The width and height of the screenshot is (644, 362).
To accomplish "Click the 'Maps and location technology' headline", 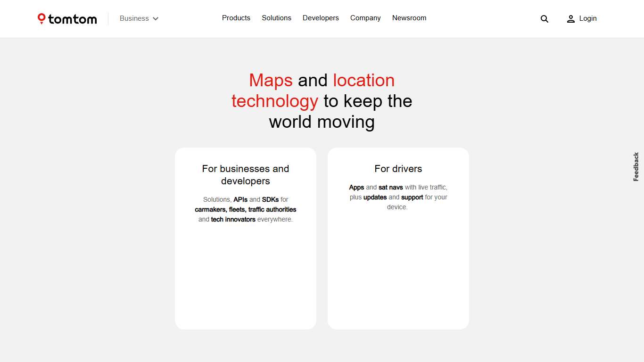I will (322, 100).
